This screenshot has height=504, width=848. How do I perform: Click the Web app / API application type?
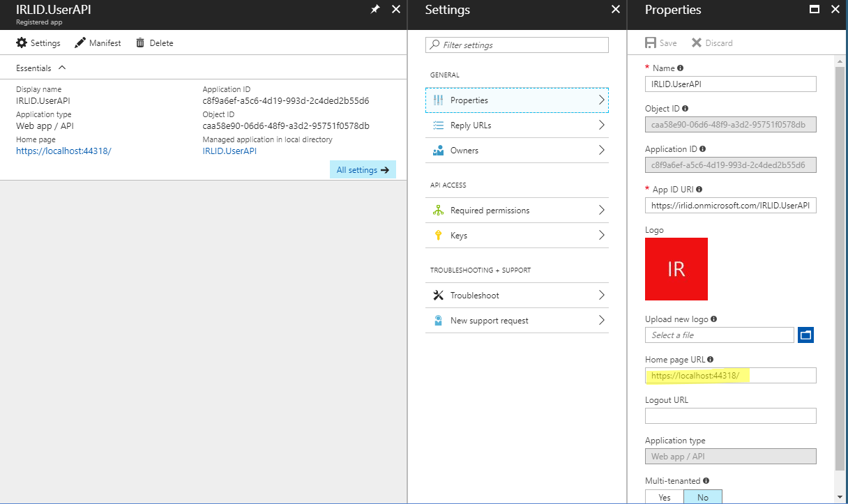pyautogui.click(x=45, y=125)
